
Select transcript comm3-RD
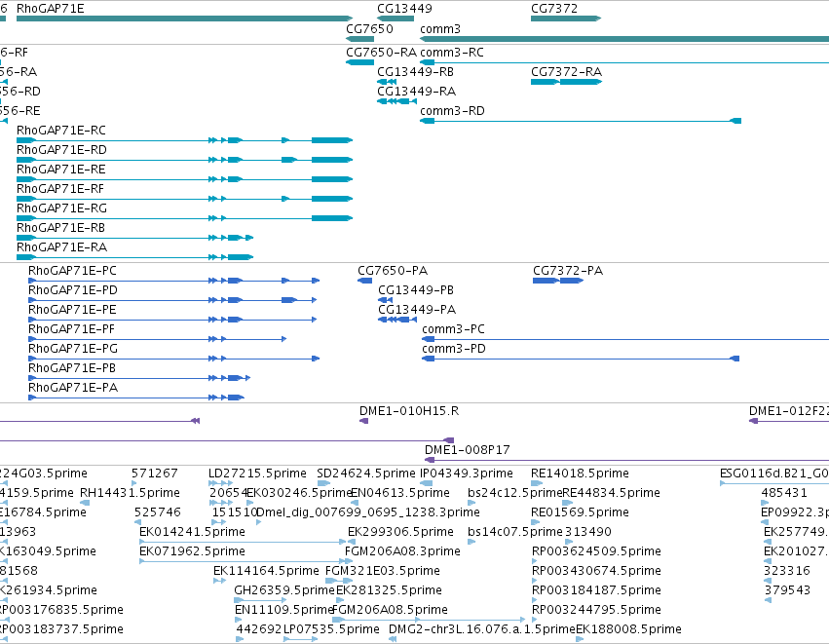(581, 121)
